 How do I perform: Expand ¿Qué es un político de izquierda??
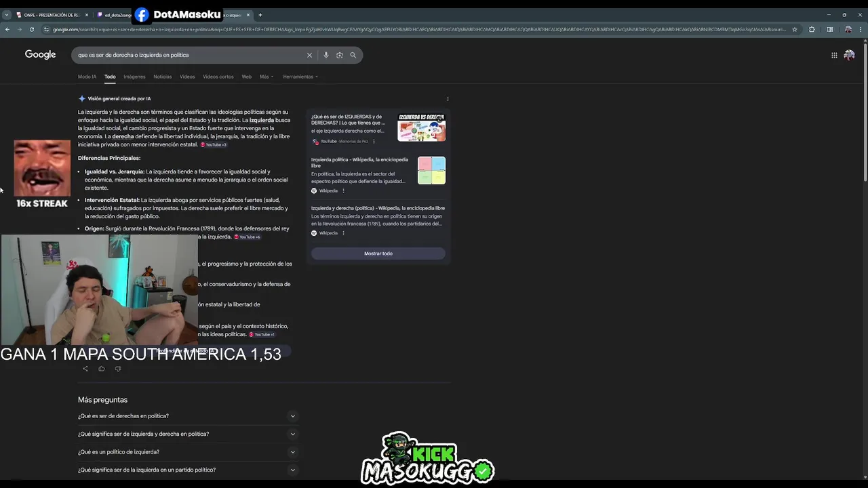(x=188, y=452)
